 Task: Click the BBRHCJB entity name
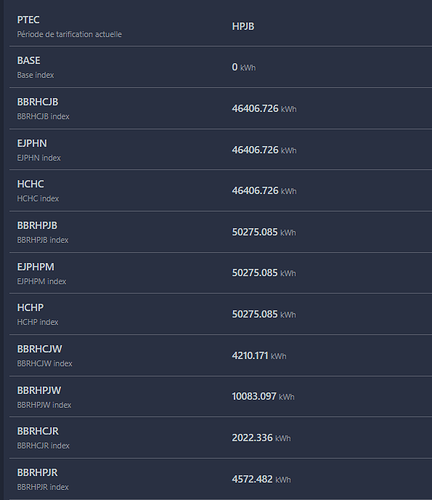38,102
